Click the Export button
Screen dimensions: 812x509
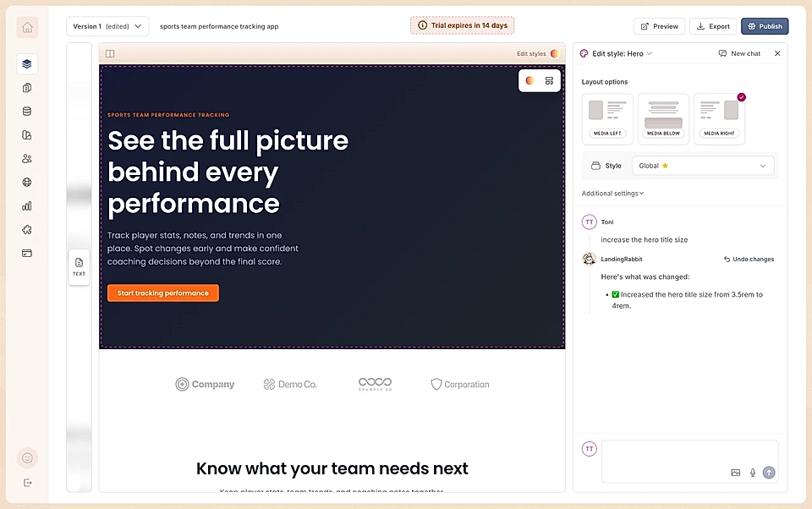click(x=713, y=26)
